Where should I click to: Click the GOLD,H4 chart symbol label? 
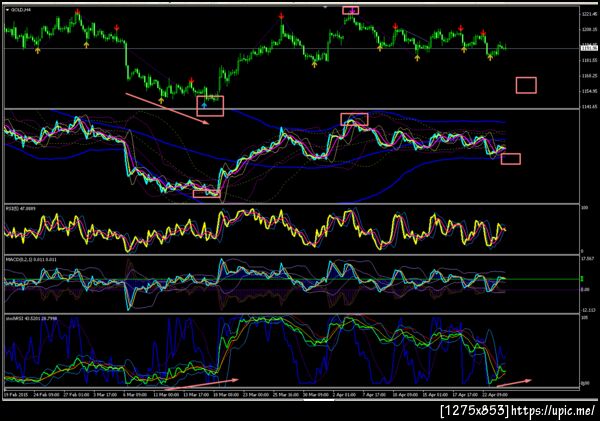coord(21,10)
